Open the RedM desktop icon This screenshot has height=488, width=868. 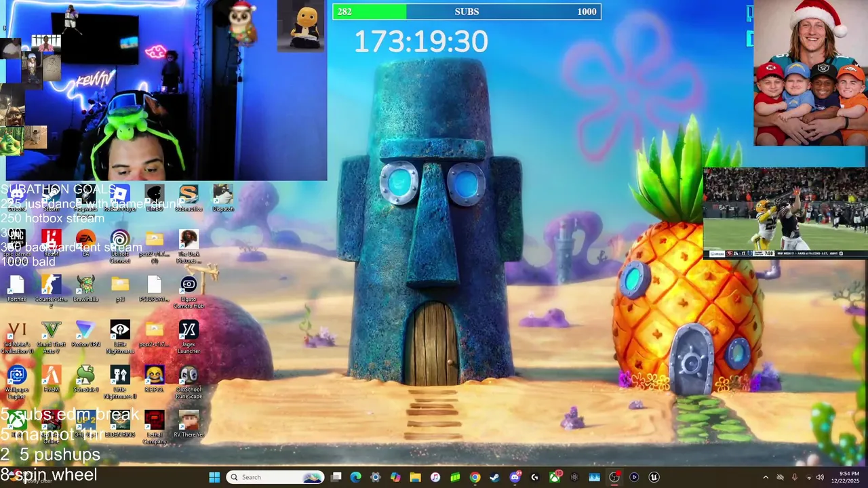pyautogui.click(x=51, y=243)
